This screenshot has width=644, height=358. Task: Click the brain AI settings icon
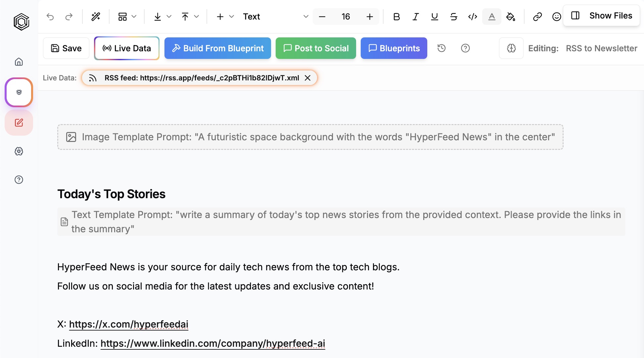pos(511,48)
